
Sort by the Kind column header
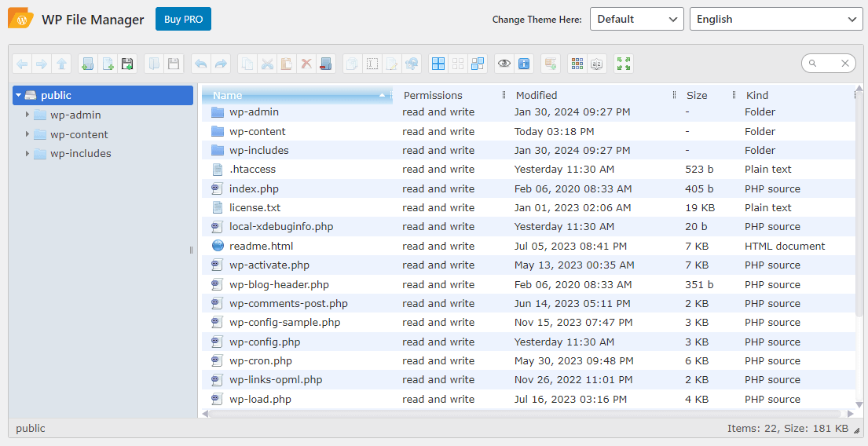796,95
